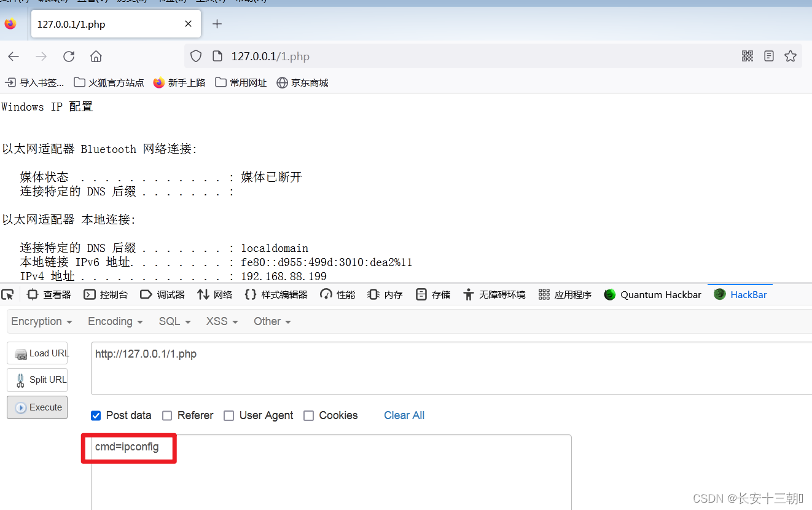Viewport: 812px width, 510px height.
Task: Select the IPv4 address 192.168.88.199 text
Action: (x=284, y=277)
